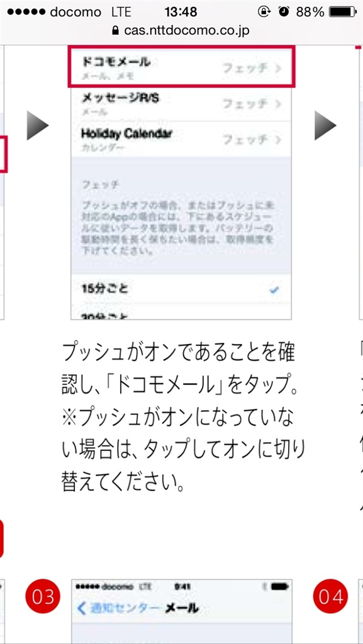Select the 15分ごと fetch interval option
Viewport: 363px width, 644px height.
(181, 289)
